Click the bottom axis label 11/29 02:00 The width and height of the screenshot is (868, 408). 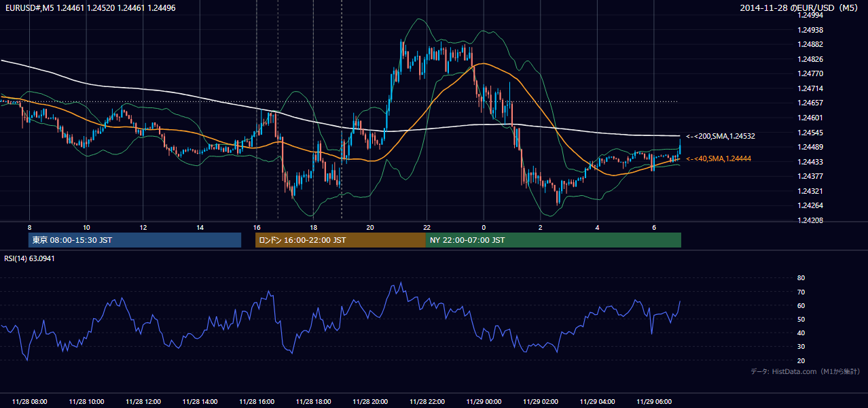[x=541, y=402]
